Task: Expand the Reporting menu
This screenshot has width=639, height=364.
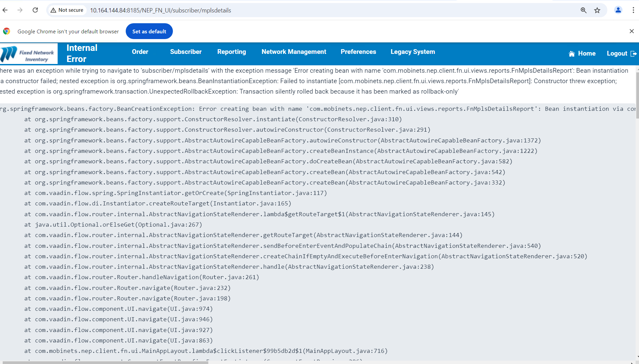Action: pos(232,52)
